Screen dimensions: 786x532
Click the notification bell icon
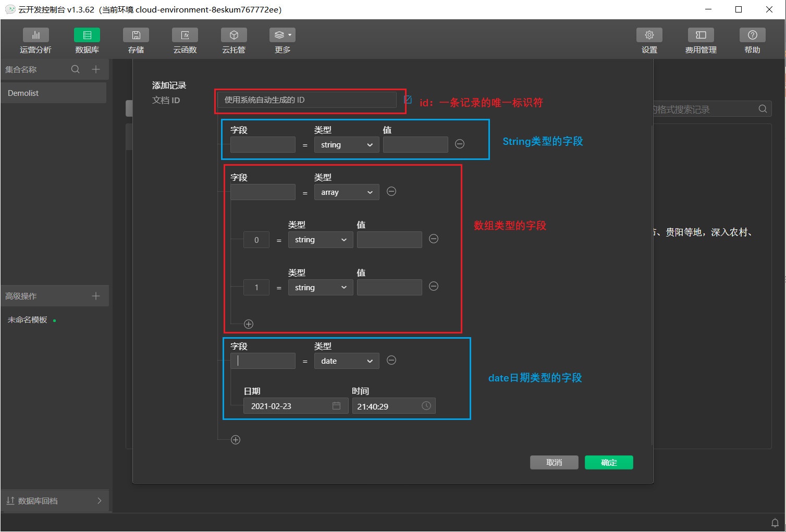pos(775,523)
